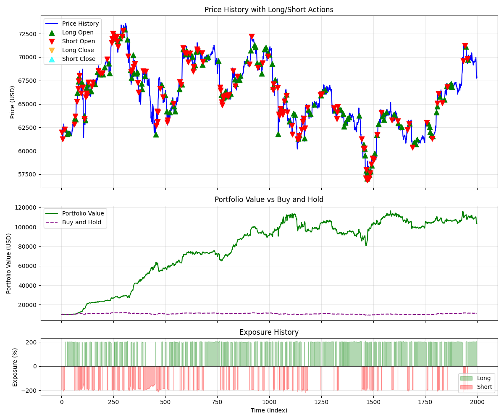Click the -200 tick on exposure axis
This screenshot has width=504, height=420.
pos(29,391)
